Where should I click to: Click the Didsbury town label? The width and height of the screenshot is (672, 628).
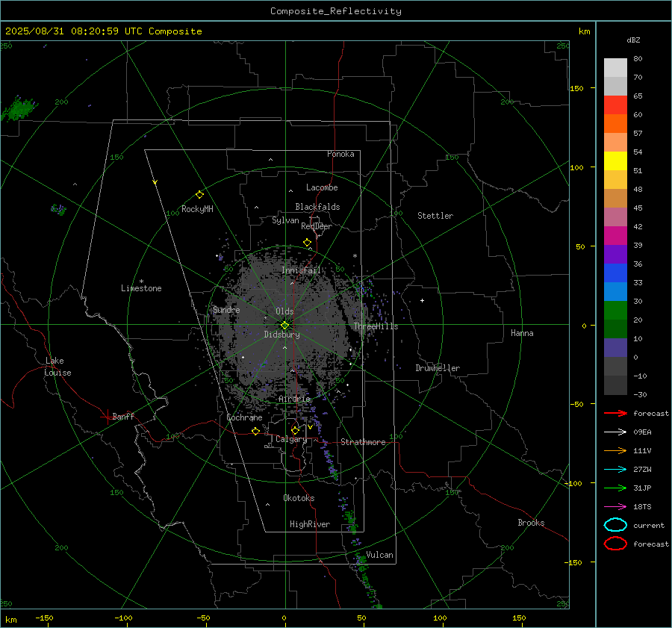pos(281,335)
